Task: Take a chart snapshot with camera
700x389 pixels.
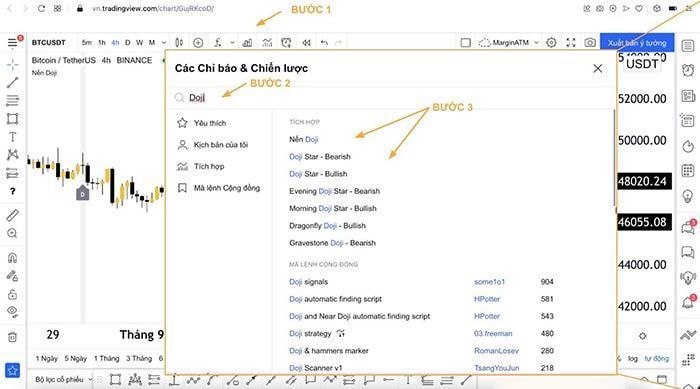Action: (590, 42)
